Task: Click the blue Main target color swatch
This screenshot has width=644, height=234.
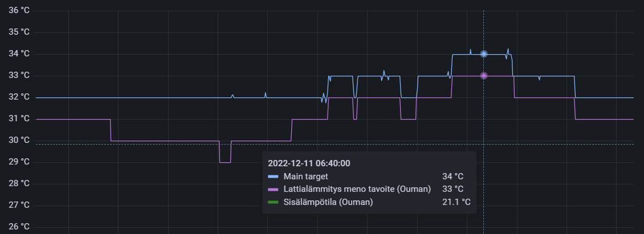Action: [273, 176]
